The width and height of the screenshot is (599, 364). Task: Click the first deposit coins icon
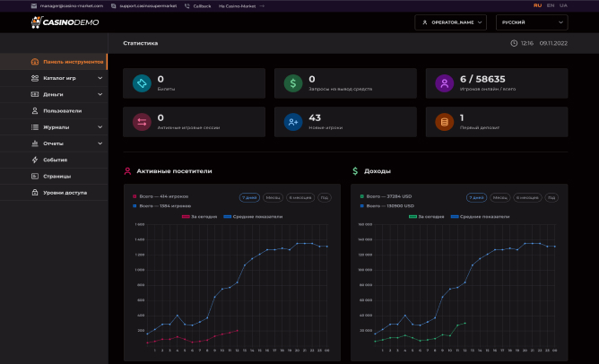[x=443, y=122]
